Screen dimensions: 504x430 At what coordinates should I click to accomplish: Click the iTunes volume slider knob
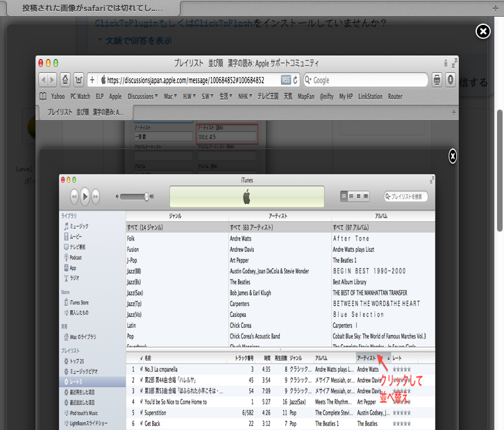pyautogui.click(x=146, y=196)
